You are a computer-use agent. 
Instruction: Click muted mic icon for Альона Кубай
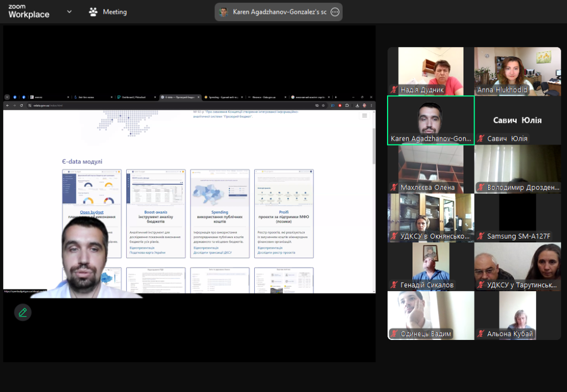481,334
